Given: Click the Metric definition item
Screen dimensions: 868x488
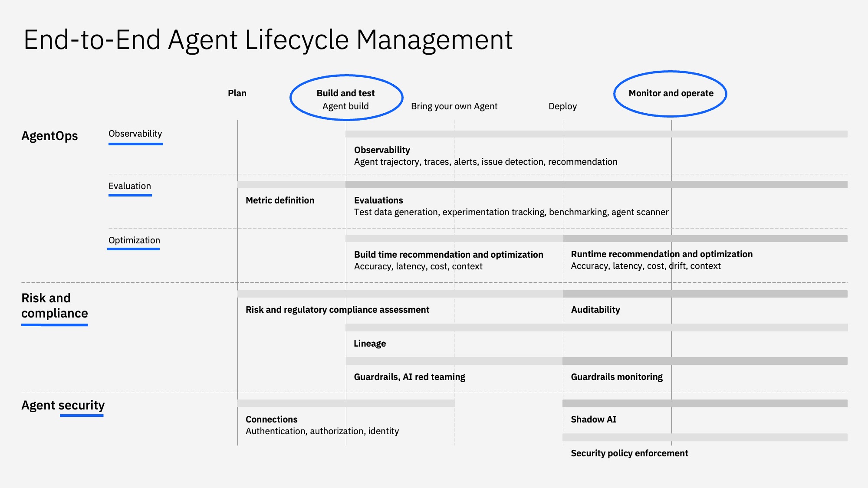Looking at the screenshot, I should 280,200.
